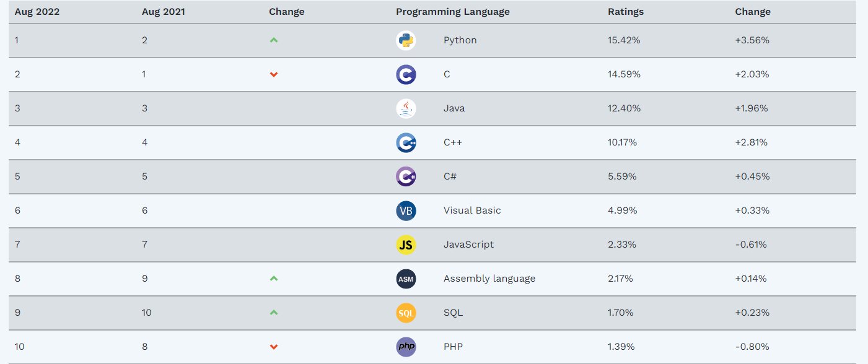This screenshot has height=364, width=868.
Task: Click the C# purple logo icon
Action: coord(406,177)
